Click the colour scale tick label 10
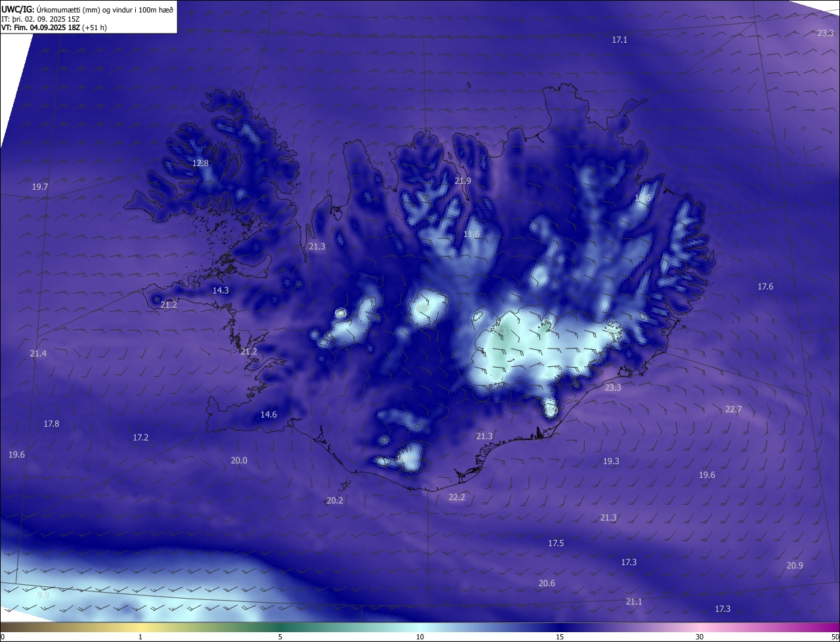The height and width of the screenshot is (642, 840). 420,637
